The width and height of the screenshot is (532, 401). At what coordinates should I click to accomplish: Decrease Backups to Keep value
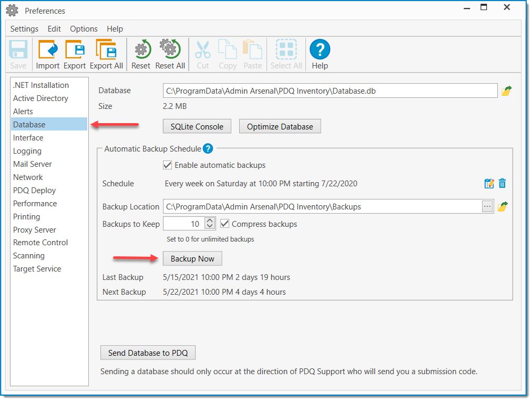pyautogui.click(x=210, y=226)
